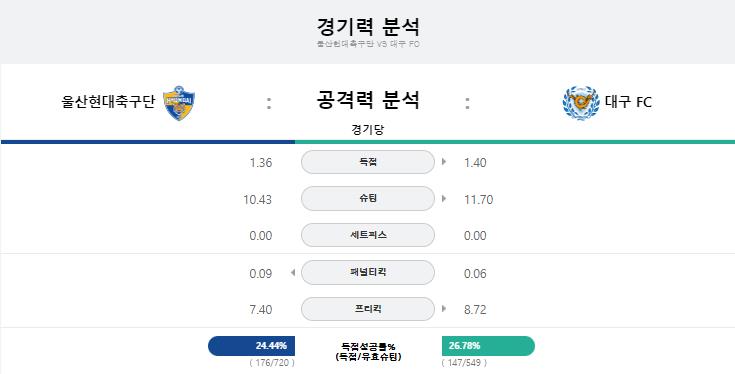Click Daegu's 11.70 shooting value
This screenshot has height=374, width=735.
point(479,200)
